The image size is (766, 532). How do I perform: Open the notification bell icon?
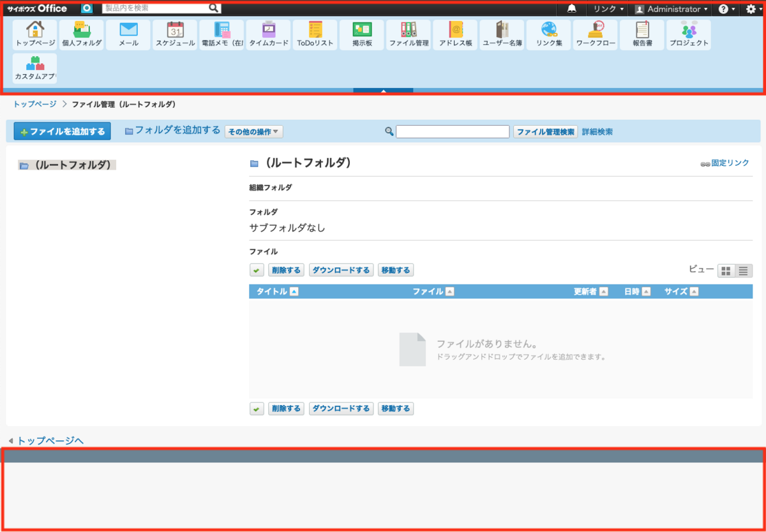572,8
